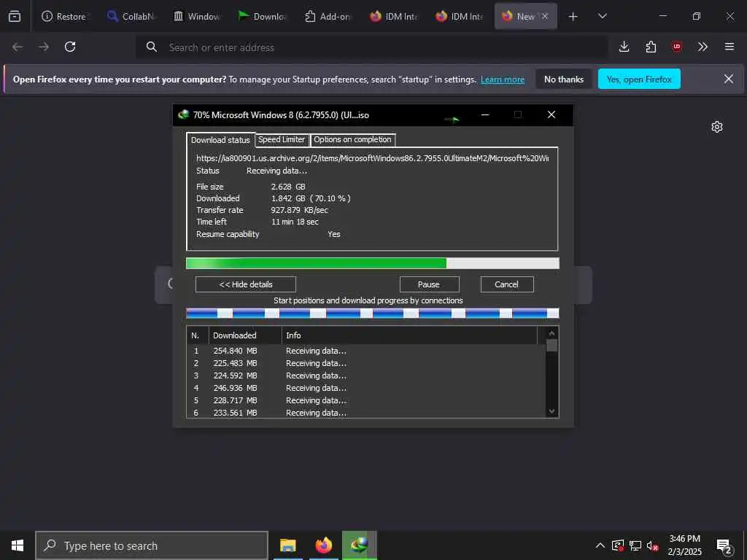Click the muted volume tray icon
Screen dimensions: 747x560
(x=652, y=545)
